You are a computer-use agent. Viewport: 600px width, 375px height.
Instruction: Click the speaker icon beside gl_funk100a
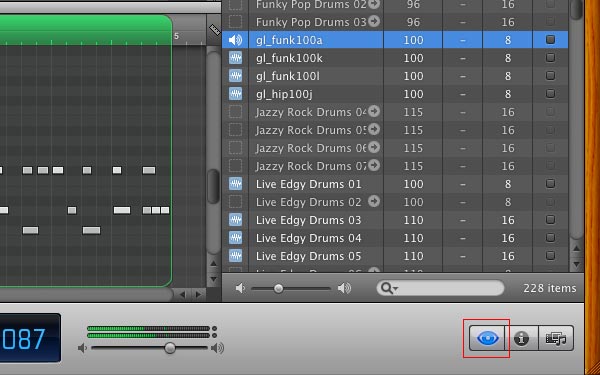point(235,40)
